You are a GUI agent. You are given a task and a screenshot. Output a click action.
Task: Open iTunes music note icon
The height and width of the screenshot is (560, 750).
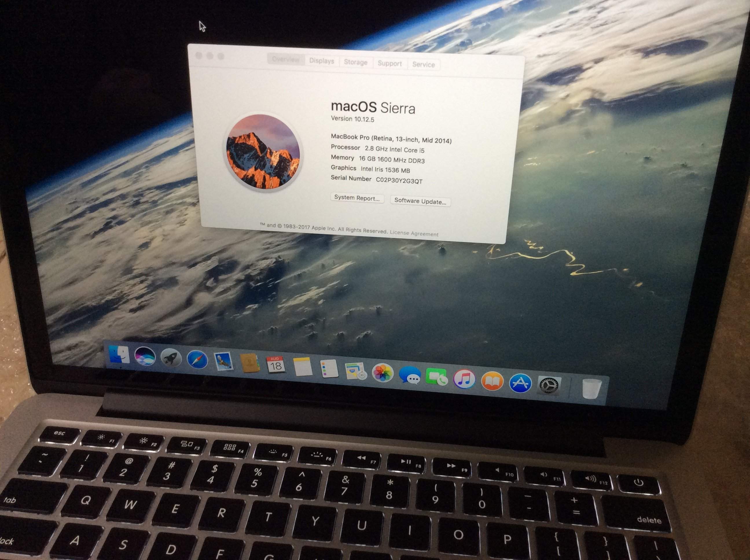(464, 379)
